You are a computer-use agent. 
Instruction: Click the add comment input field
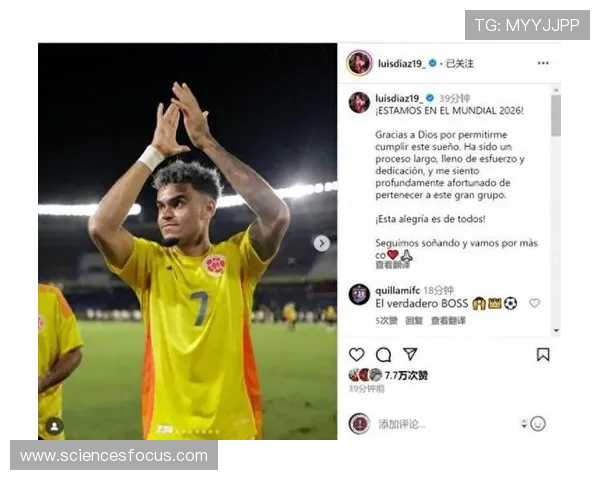point(444,424)
